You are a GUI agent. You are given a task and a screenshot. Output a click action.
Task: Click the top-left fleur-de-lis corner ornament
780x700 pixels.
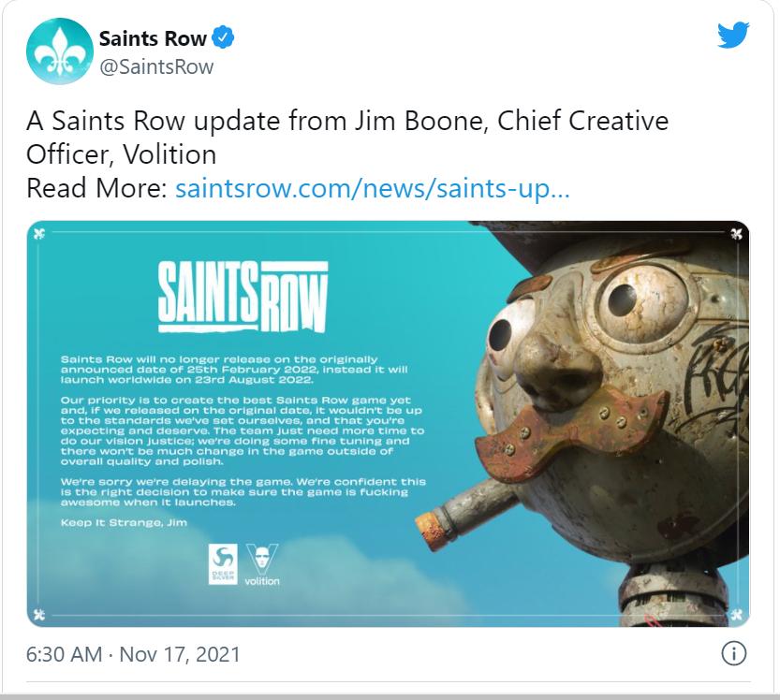39,233
